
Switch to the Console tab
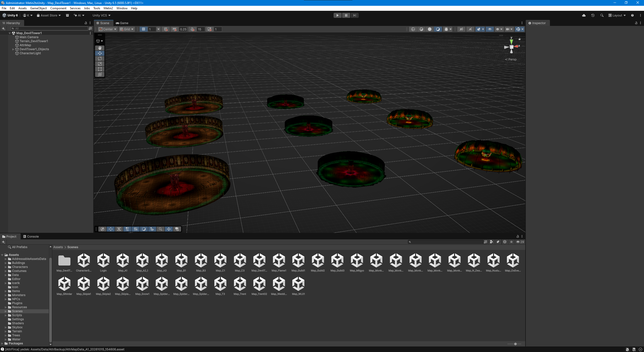[x=31, y=236]
